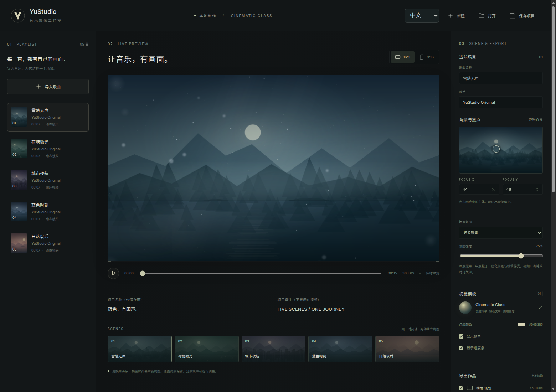Image resolution: width=556 pixels, height=392 pixels.
Task: Start playback with the play button
Action: tap(113, 273)
